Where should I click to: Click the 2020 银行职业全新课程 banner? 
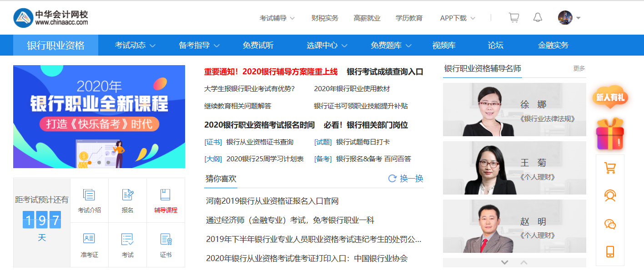99,117
